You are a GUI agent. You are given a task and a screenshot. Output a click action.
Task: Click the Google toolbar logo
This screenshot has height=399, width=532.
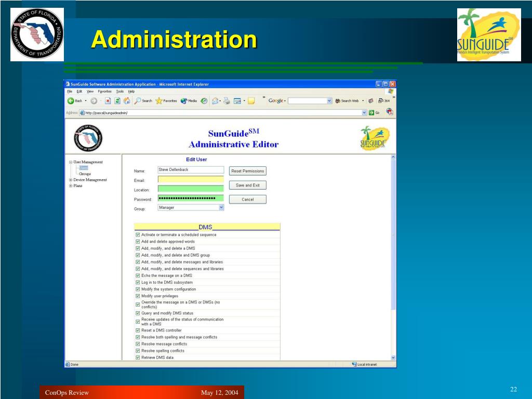click(x=275, y=101)
